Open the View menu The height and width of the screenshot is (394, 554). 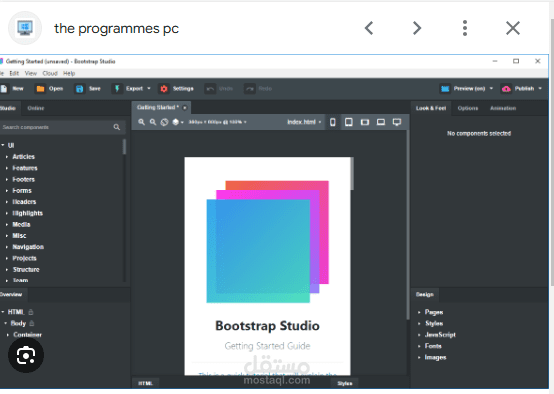[x=31, y=73]
